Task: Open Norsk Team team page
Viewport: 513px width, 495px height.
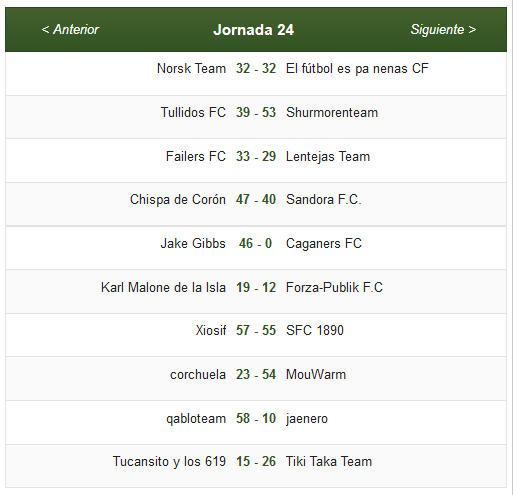Action: (x=191, y=68)
